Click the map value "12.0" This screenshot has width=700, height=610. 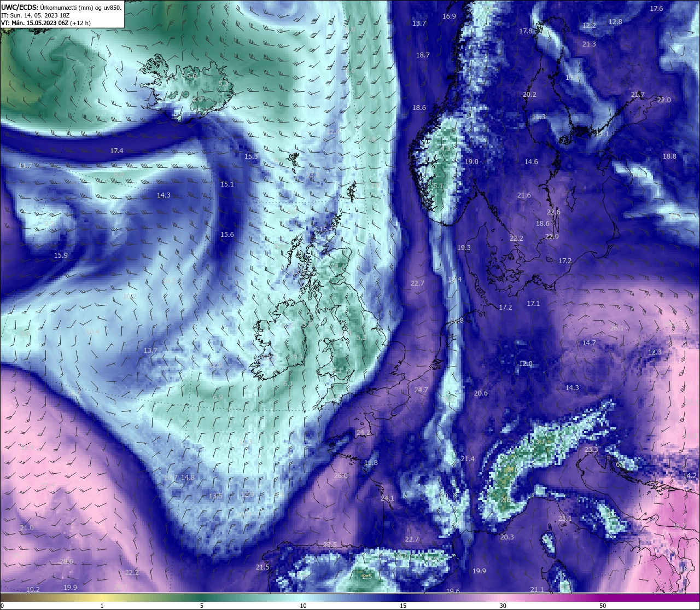526,363
